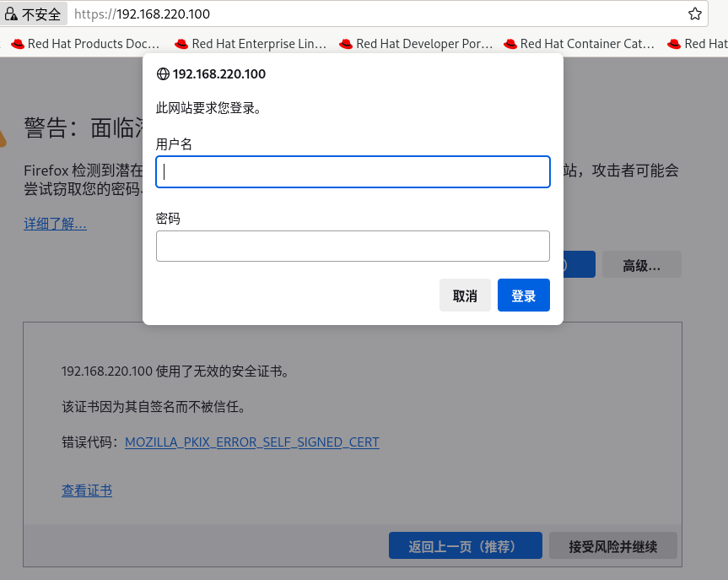Click the 不安全 security label
The image size is (728, 580).
click(41, 14)
